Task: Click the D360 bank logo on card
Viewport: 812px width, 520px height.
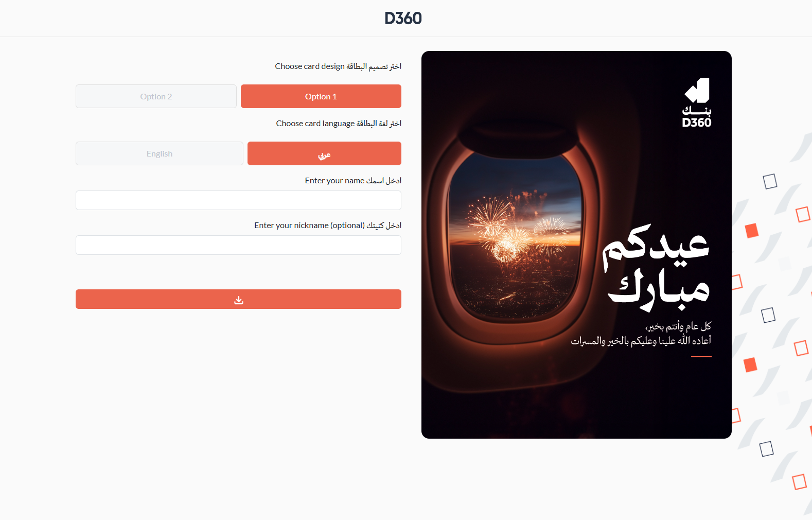Action: (x=697, y=102)
